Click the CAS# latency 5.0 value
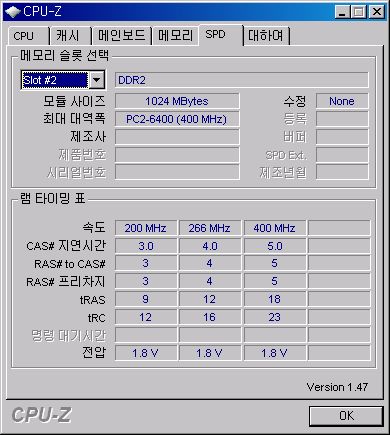The width and height of the screenshot is (390, 435). [x=275, y=246]
